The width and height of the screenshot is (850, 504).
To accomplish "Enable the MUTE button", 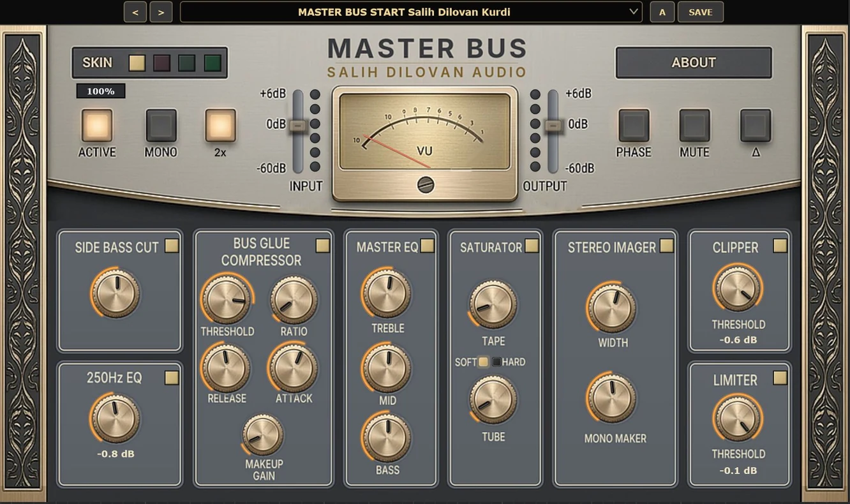I will [x=694, y=126].
